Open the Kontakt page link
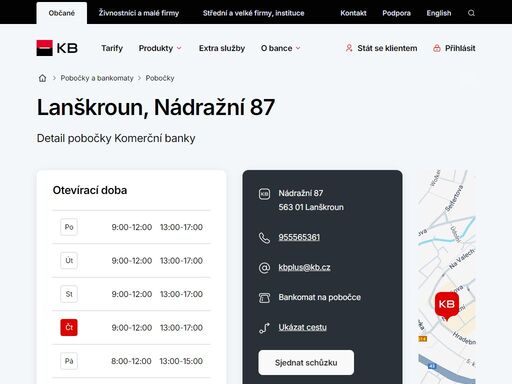This screenshot has height=384, width=512. pos(353,13)
